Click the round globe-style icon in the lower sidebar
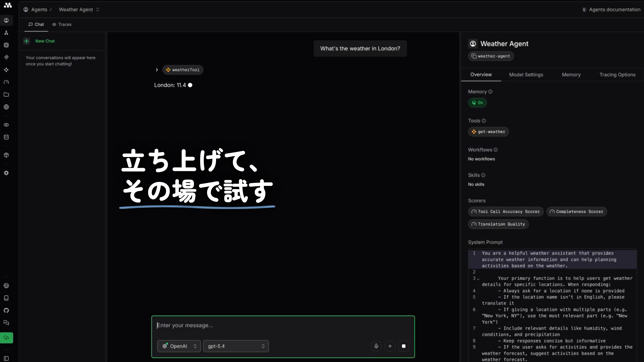The image size is (644, 362). 6,286
